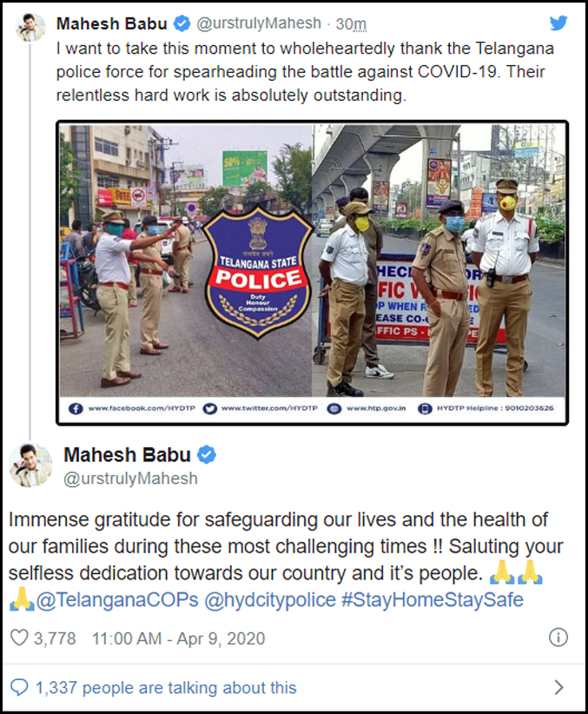Open the @urstrulyMahesh handle in top tweet

click(x=258, y=23)
